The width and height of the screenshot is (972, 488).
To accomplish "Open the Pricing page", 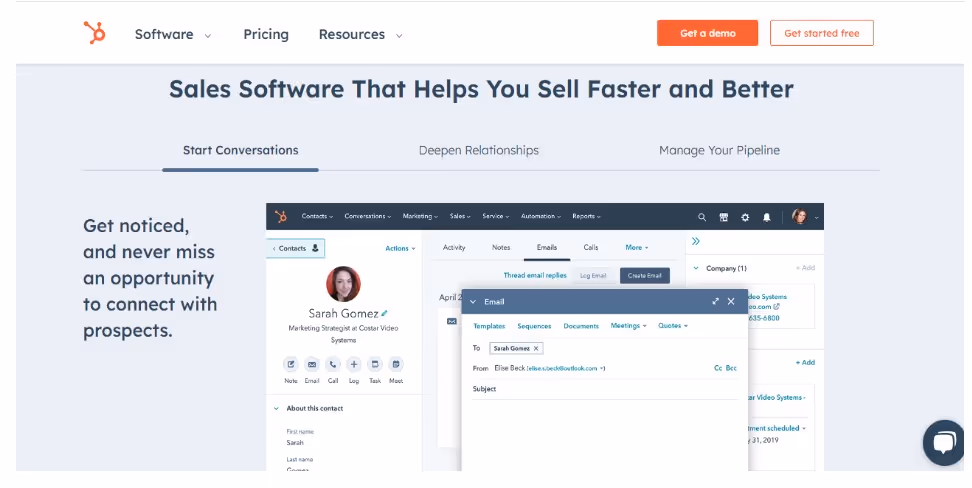I will [266, 34].
